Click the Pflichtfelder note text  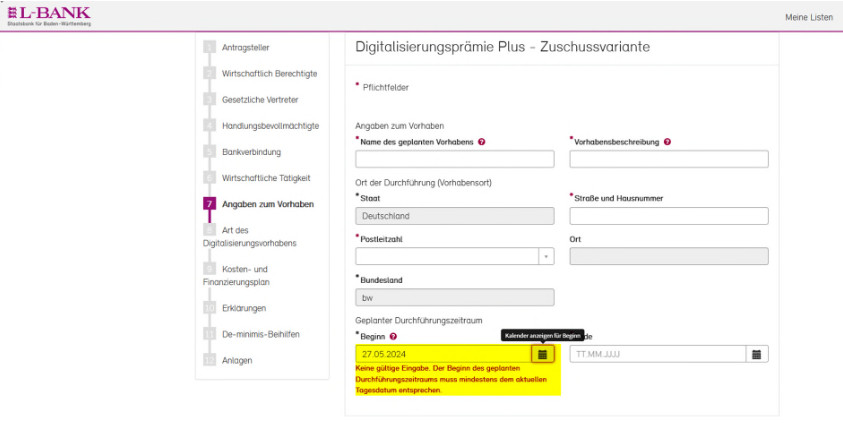[x=385, y=88]
